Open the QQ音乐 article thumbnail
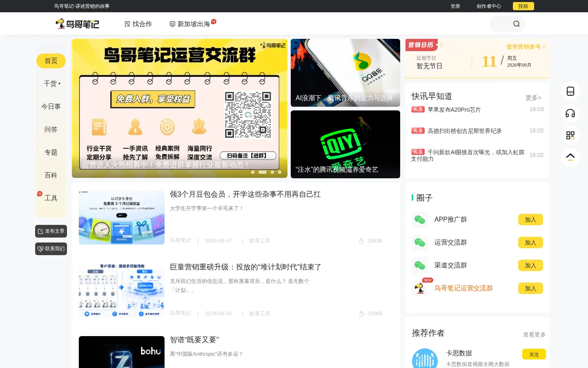 345,73
